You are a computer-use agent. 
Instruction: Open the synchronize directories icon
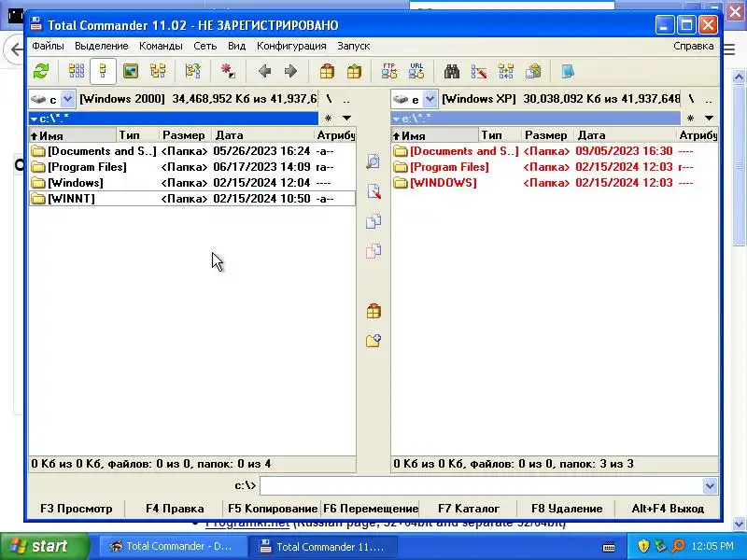tap(506, 72)
